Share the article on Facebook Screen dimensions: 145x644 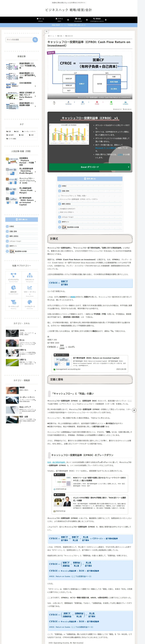pyautogui.click(x=68, y=103)
